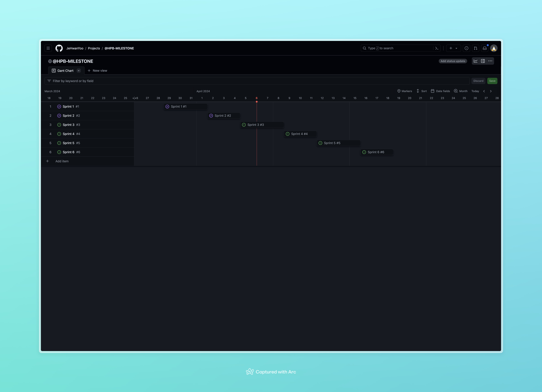Click the create new plus icon

(451, 48)
